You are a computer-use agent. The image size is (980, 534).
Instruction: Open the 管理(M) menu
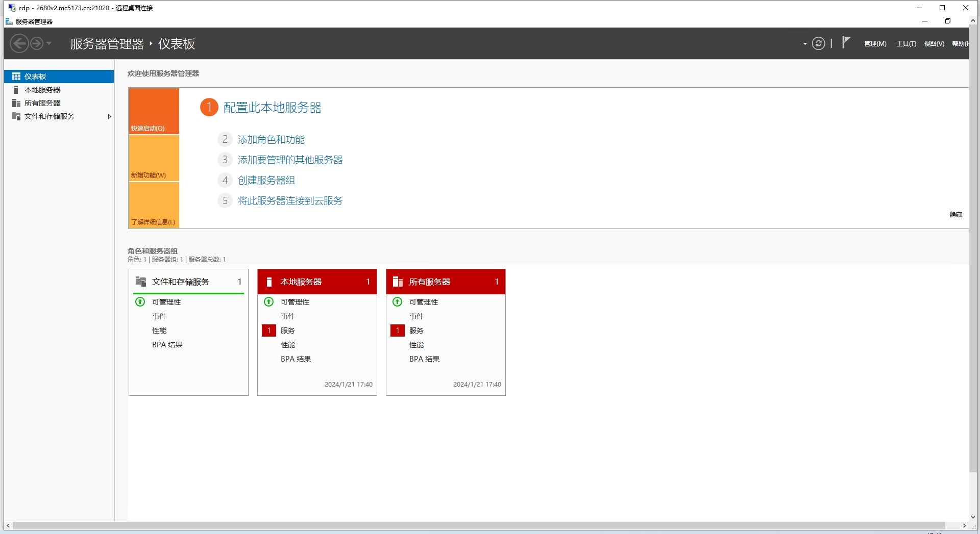coord(875,44)
